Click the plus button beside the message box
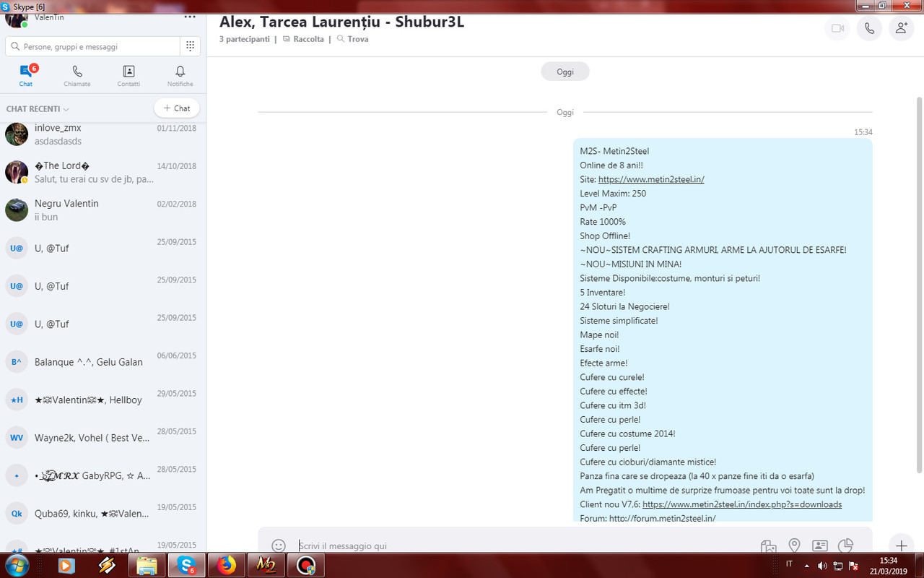This screenshot has width=924, height=578. click(x=901, y=545)
